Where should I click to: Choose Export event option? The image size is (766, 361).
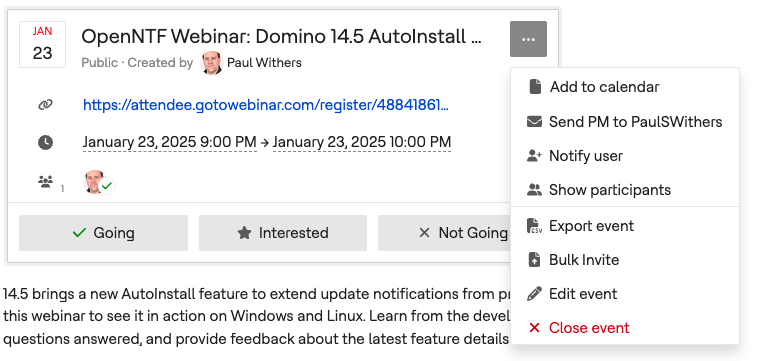coord(625,226)
